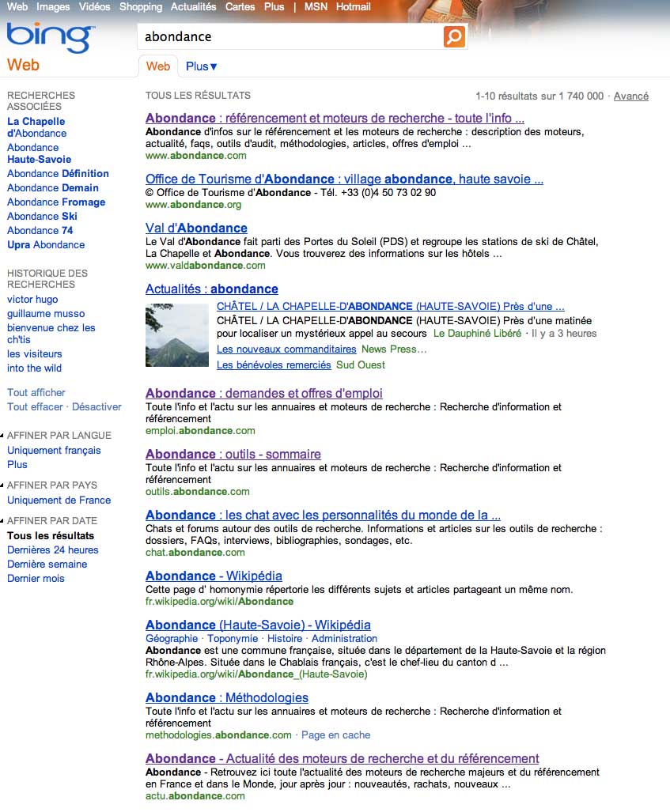The height and width of the screenshot is (812, 670).
Task: Open the Abondance - Wikipédia result
Action: point(214,576)
